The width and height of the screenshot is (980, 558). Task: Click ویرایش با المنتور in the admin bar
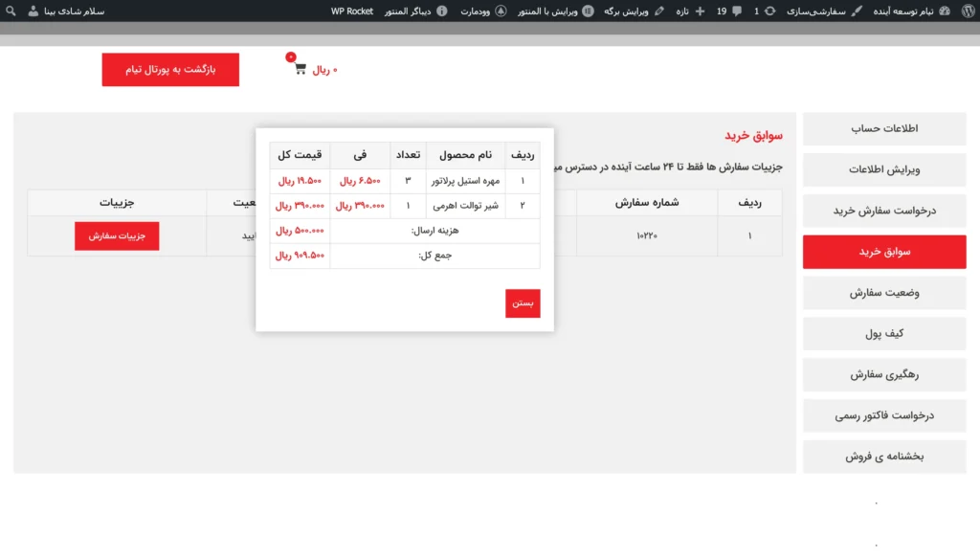[x=547, y=11]
